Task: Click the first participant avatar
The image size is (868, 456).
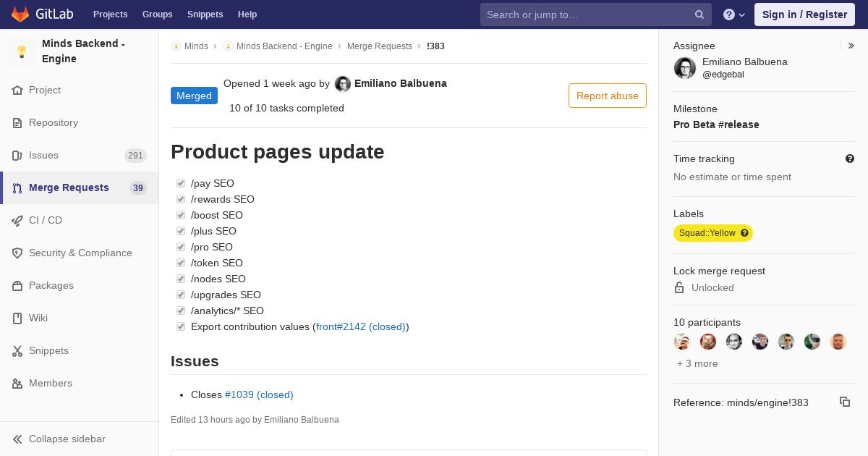Action: (x=682, y=342)
